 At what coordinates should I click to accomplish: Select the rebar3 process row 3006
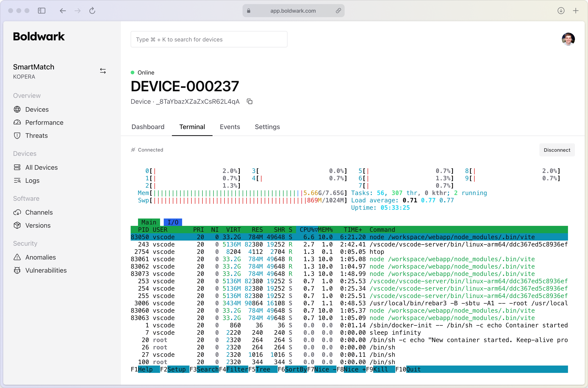click(349, 303)
